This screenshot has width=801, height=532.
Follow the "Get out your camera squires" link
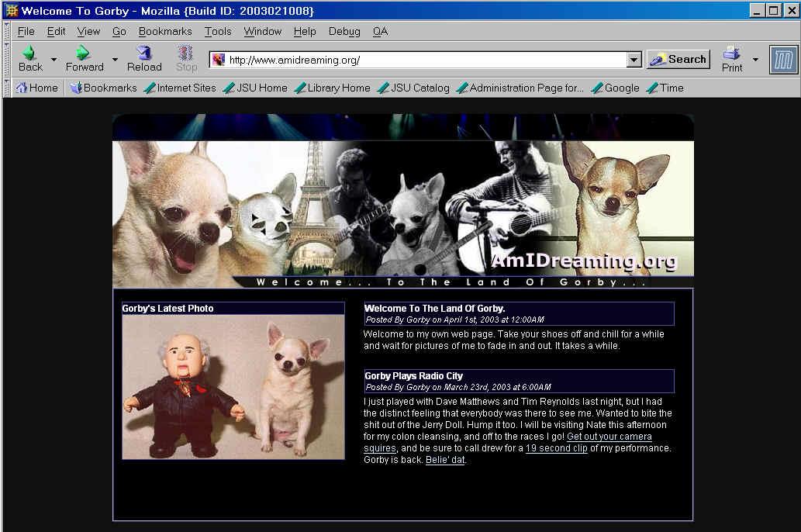(609, 437)
